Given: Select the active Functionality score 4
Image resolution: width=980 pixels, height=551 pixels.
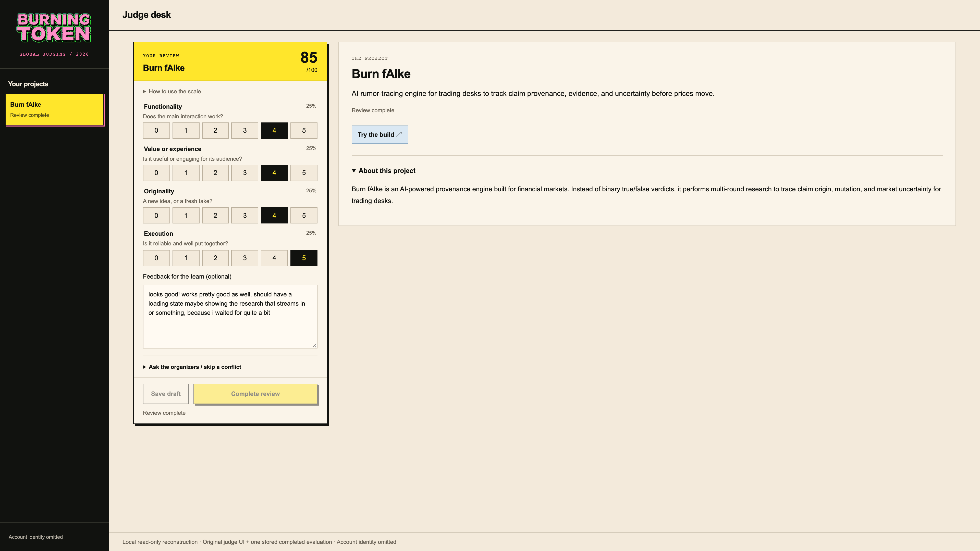Looking at the screenshot, I should click(274, 130).
